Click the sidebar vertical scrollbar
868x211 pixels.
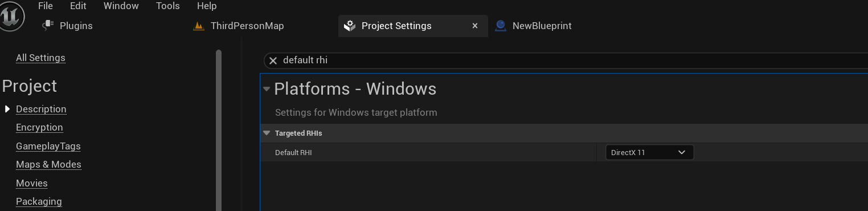point(218,130)
